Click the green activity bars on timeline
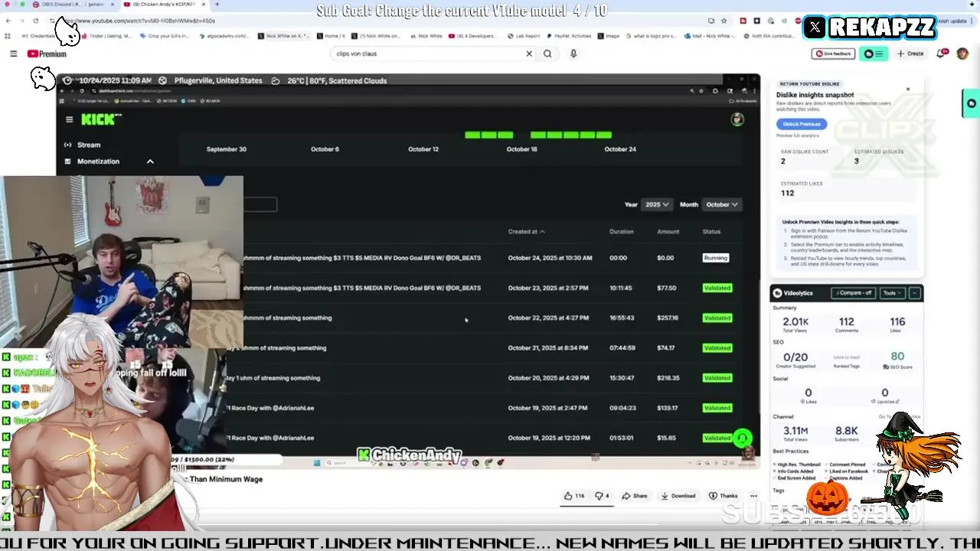Viewport: 980px width, 551px height. click(x=538, y=135)
